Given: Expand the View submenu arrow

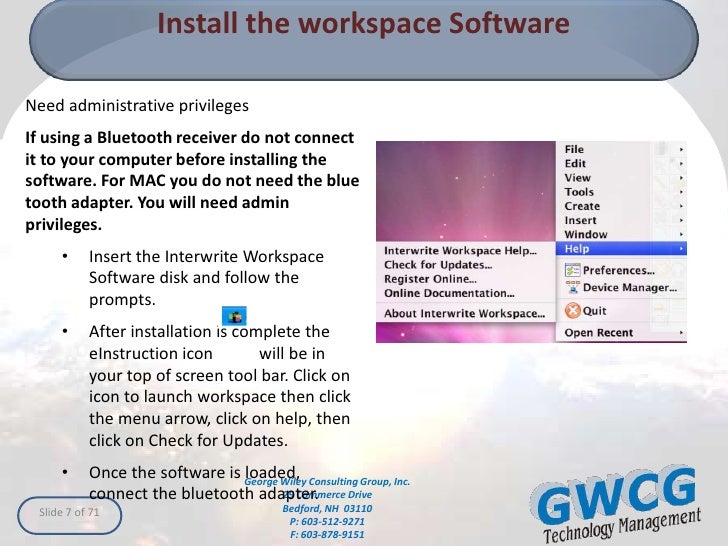Looking at the screenshot, I should [681, 178].
